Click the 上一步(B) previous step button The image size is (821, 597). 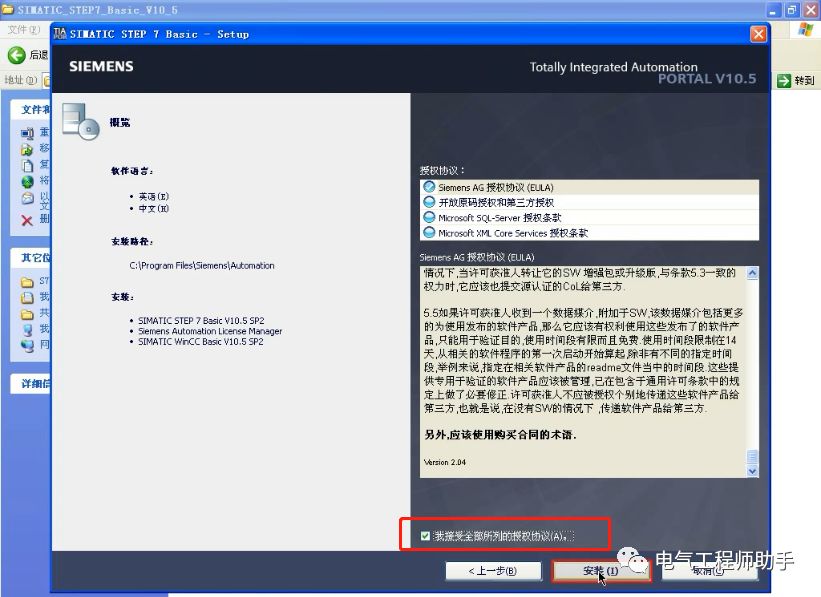tap(493, 571)
